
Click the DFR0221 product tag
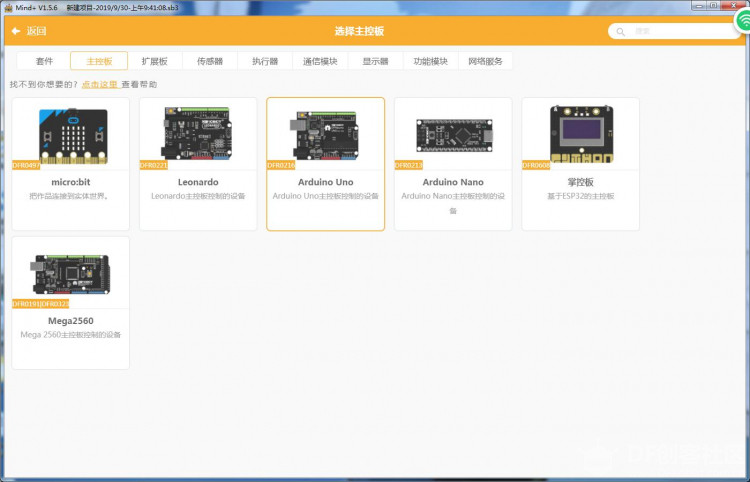(154, 165)
